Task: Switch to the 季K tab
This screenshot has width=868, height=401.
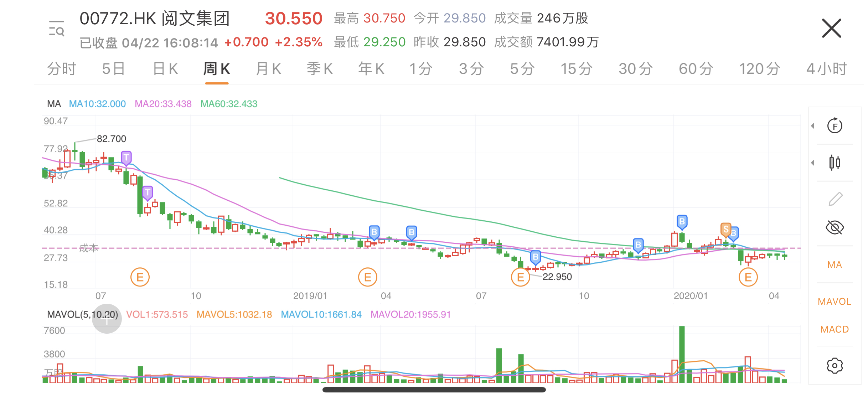Action: click(x=320, y=69)
